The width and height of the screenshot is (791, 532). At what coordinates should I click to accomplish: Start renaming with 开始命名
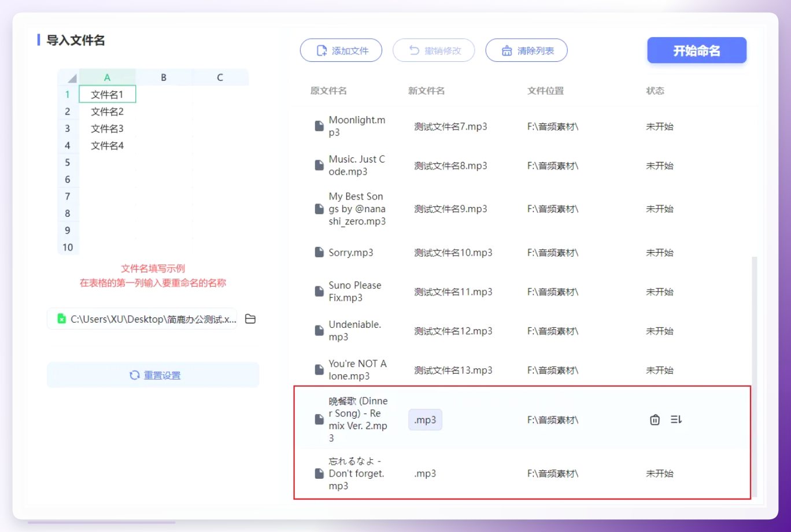697,50
